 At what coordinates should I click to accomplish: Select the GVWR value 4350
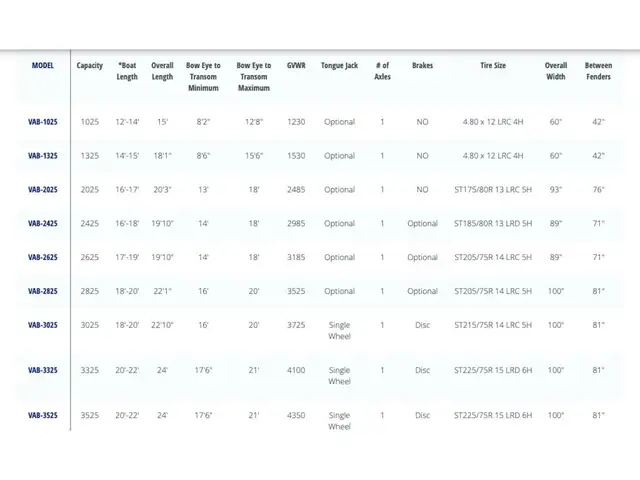[x=296, y=415]
